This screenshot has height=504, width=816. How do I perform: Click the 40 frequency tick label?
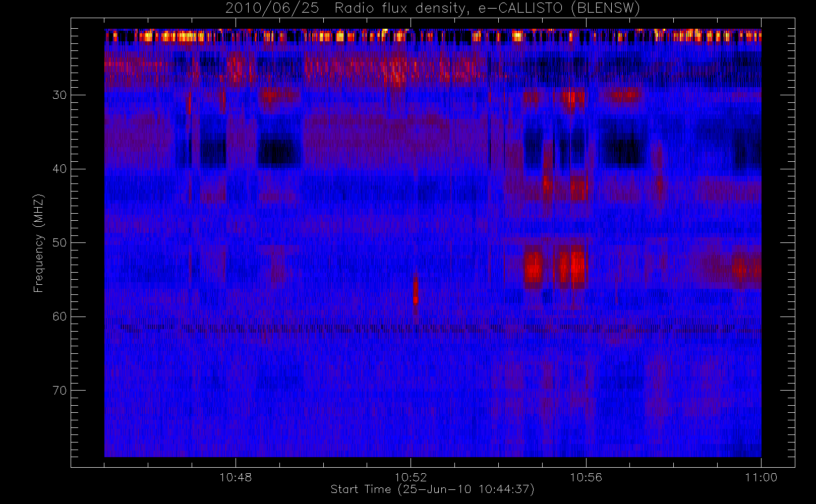tap(60, 169)
